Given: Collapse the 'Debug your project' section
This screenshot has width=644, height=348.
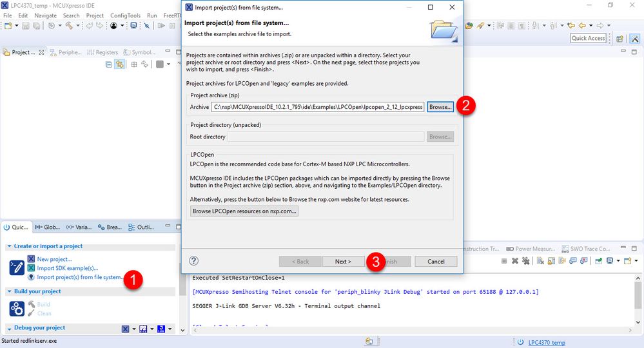Looking at the screenshot, I should point(9,328).
